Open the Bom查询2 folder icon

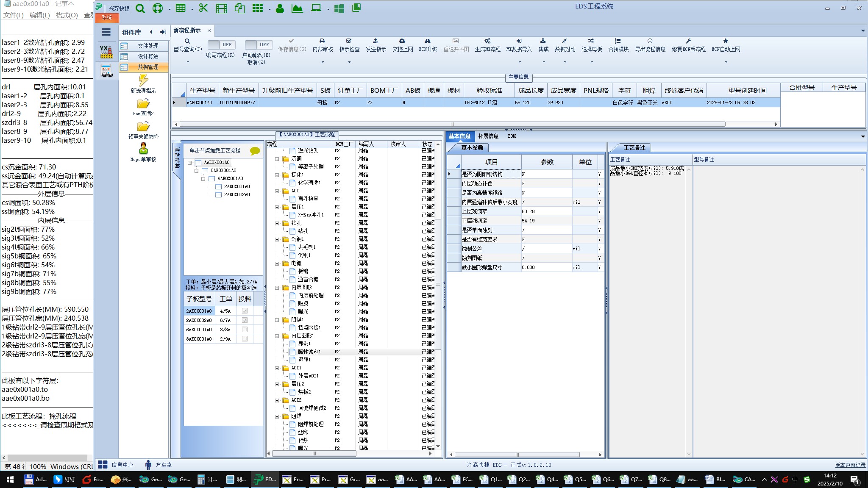[x=143, y=104]
